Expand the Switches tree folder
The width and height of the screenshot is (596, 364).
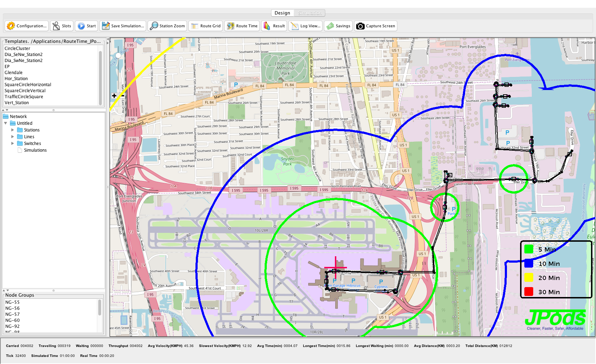click(x=13, y=144)
